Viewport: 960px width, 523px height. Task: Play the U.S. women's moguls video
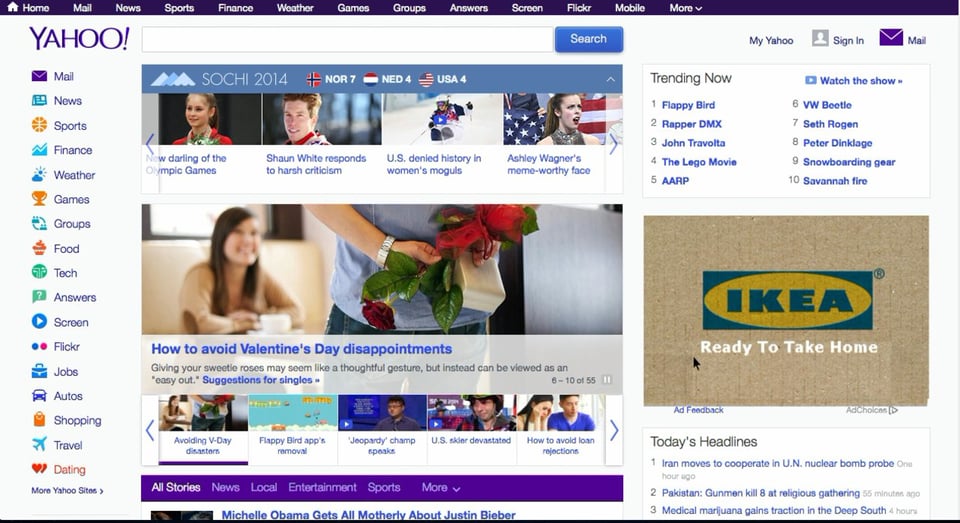tap(440, 120)
